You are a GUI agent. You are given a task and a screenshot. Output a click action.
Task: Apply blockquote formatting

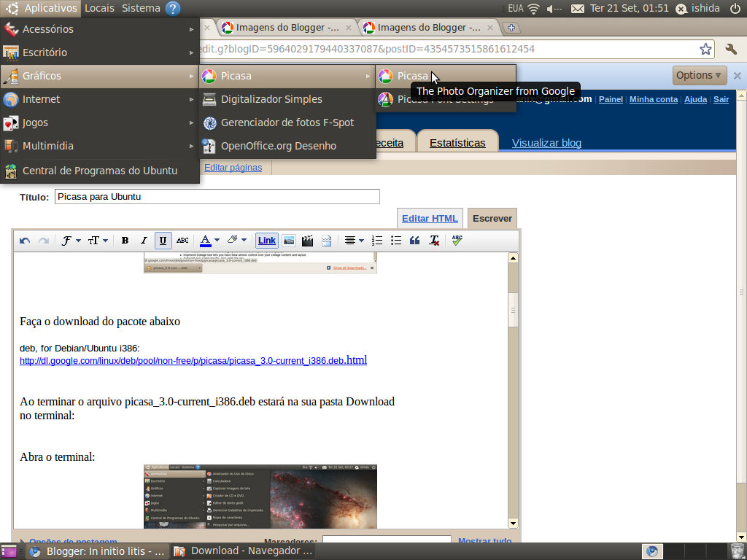(x=415, y=241)
